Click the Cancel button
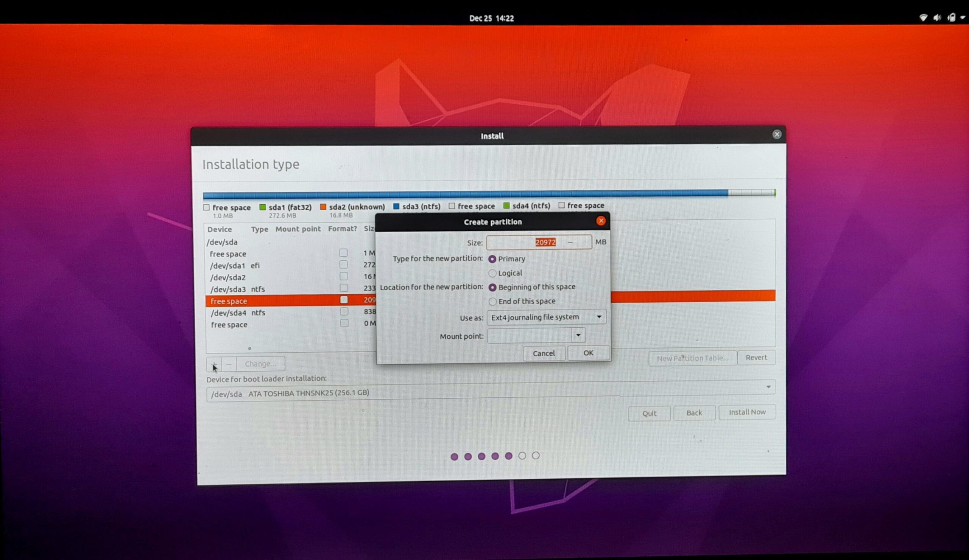Viewport: 969px width, 560px height. coord(544,353)
